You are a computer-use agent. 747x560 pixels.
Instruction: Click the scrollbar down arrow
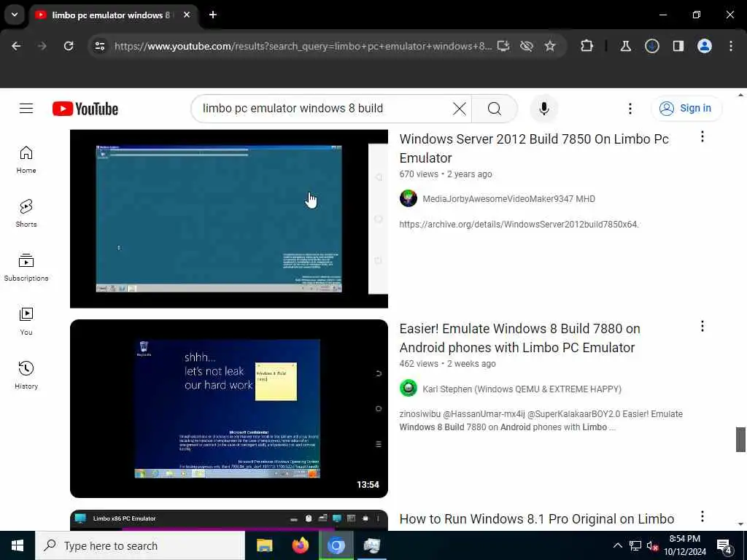(x=740, y=524)
